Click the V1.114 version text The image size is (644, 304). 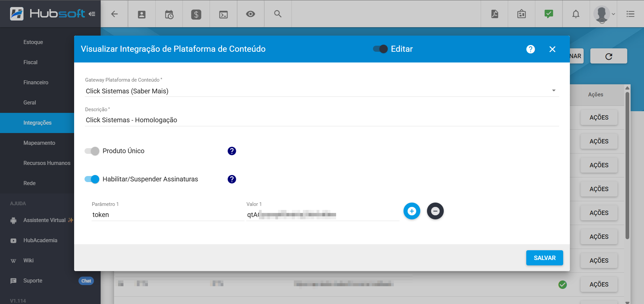[18, 301]
